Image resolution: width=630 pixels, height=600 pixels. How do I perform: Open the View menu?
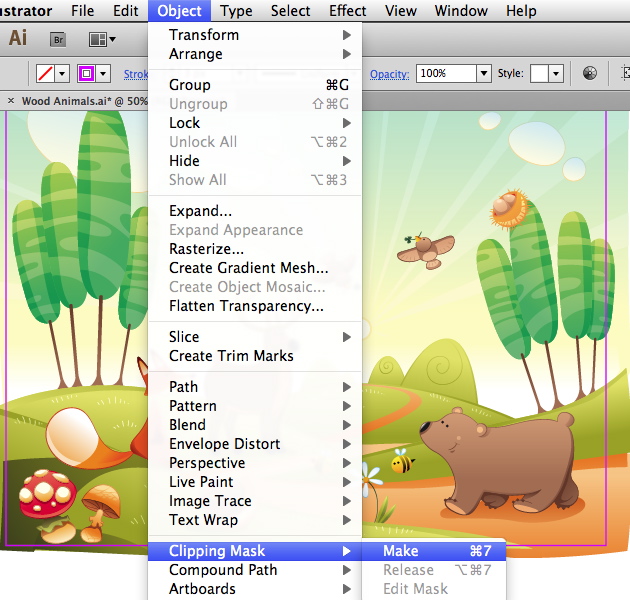click(401, 11)
